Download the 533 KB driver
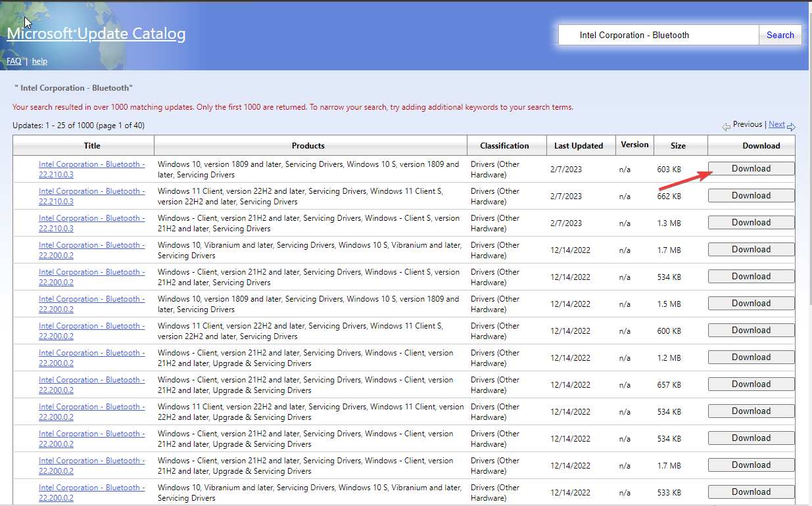Screen dimensions: 812x506 click(752, 492)
